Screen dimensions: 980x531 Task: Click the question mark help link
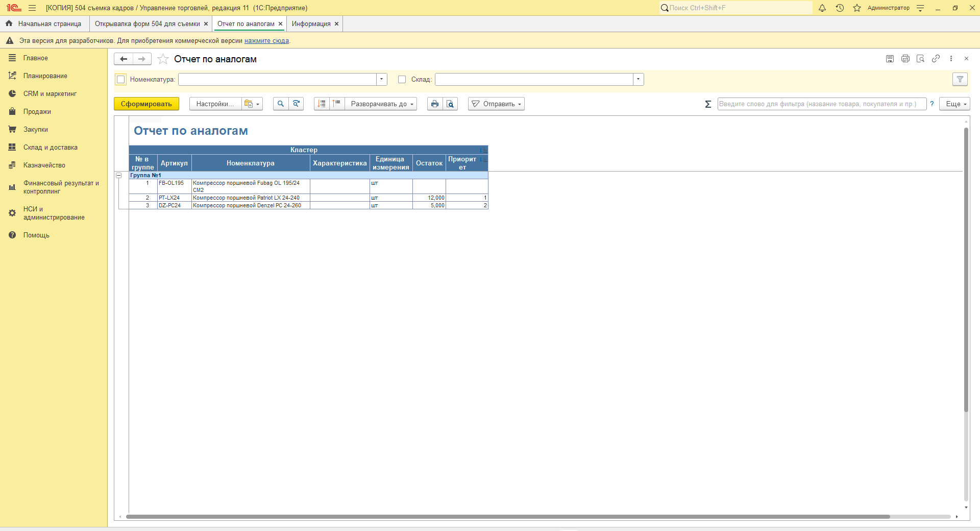coord(932,104)
